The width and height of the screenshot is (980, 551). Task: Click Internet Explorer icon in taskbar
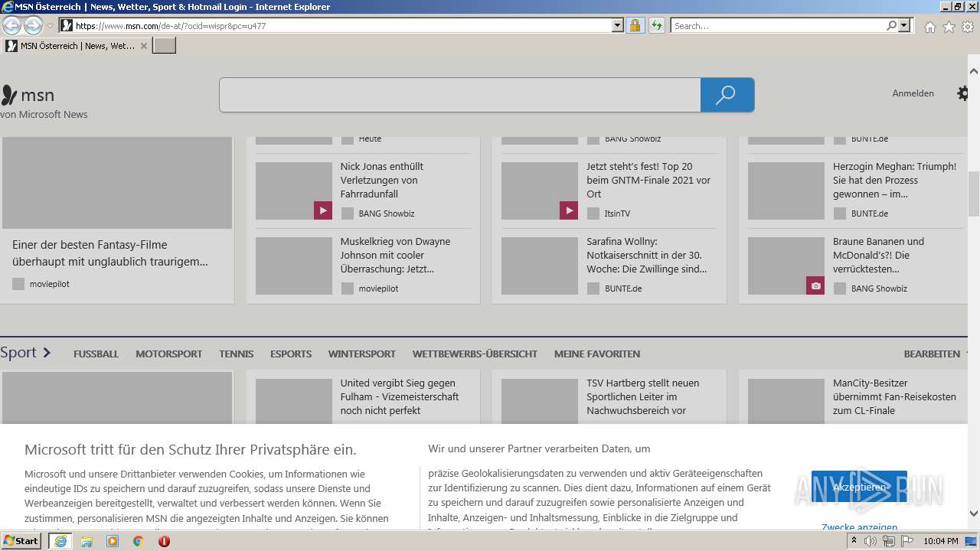click(x=60, y=541)
